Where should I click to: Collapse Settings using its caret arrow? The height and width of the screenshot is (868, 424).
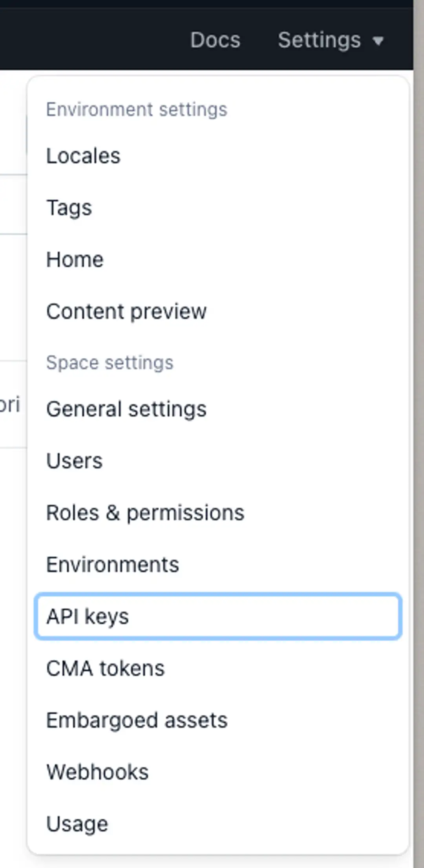coord(378,41)
